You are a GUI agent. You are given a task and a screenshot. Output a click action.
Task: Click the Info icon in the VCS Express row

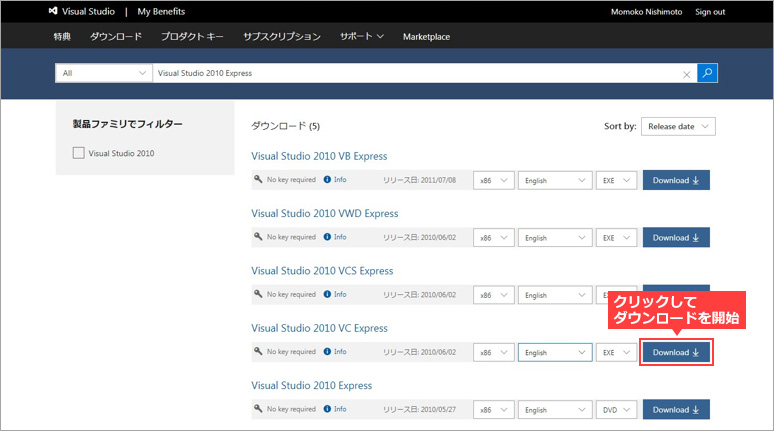(327, 294)
